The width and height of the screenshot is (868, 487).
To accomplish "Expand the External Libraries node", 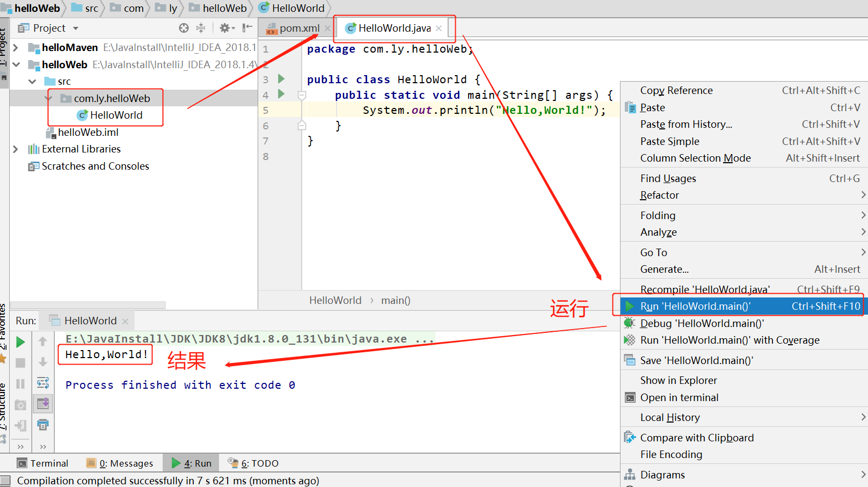I will pos(16,149).
